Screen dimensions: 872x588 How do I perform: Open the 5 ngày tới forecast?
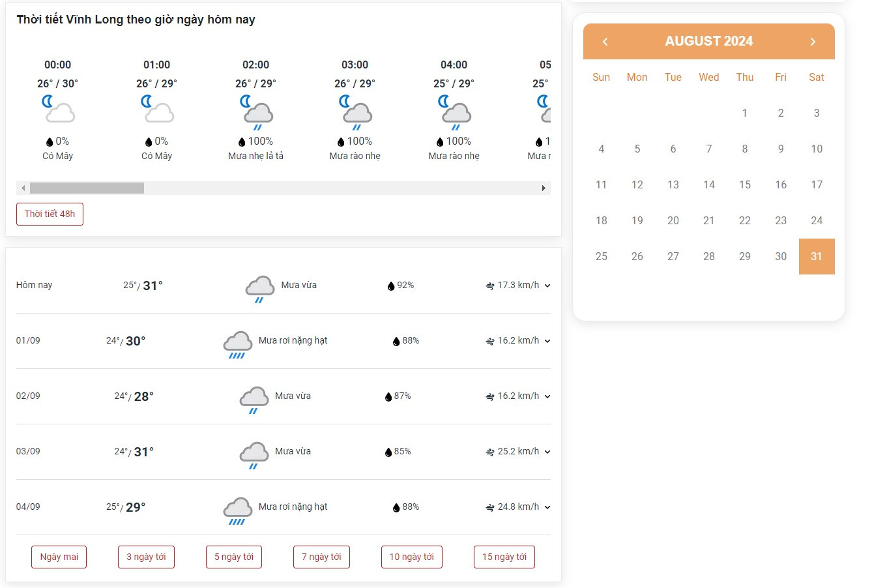coord(234,557)
